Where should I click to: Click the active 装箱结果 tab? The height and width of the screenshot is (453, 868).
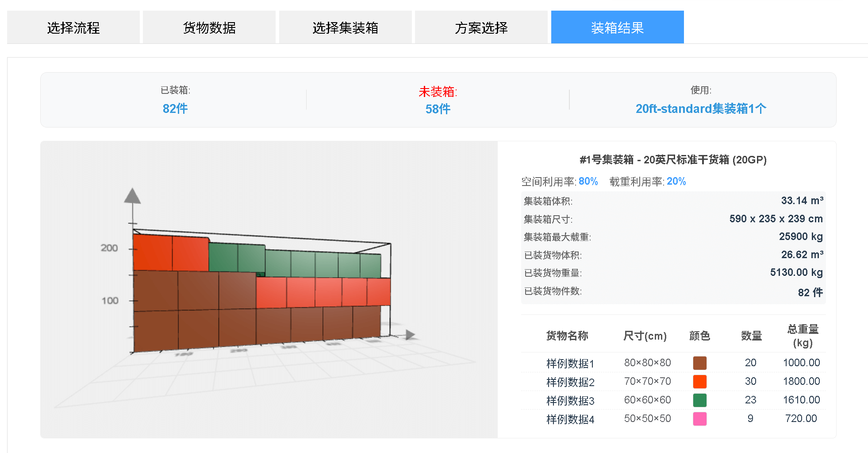click(617, 27)
